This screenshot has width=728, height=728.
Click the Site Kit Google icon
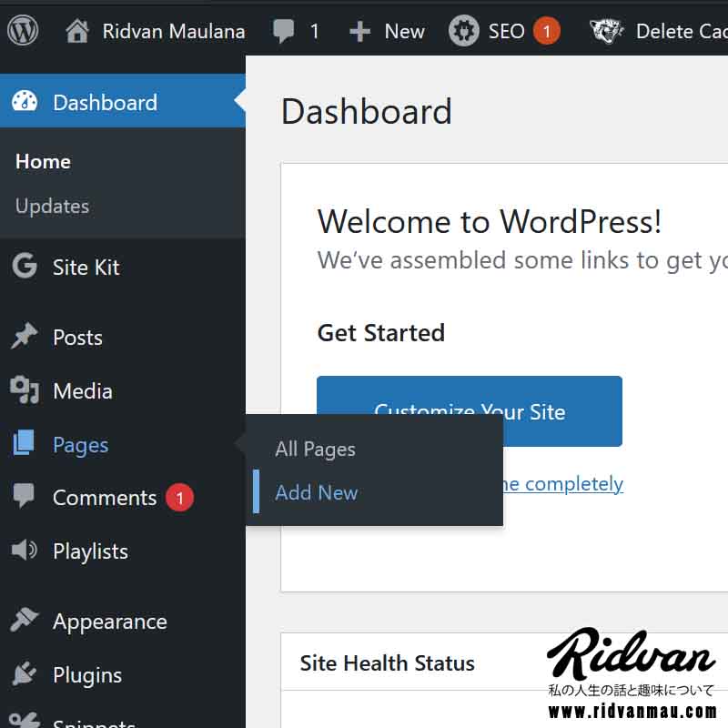click(x=25, y=266)
